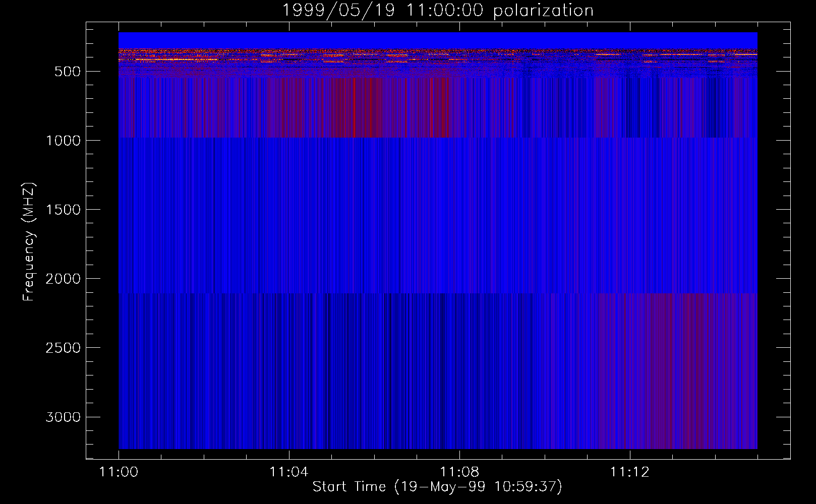Click the 1000 frequency tick label
The width and height of the screenshot is (816, 504).
tap(63, 141)
